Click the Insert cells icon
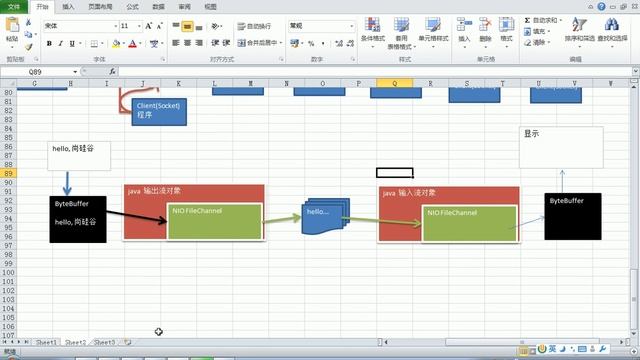 click(x=464, y=24)
